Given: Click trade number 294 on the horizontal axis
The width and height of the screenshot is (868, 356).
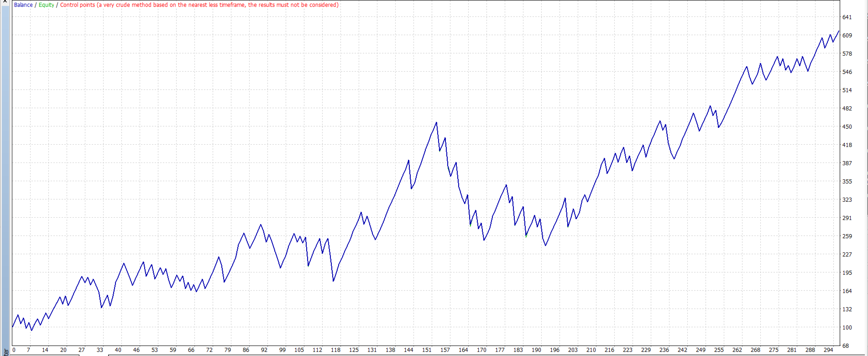Looking at the screenshot, I should [828, 350].
